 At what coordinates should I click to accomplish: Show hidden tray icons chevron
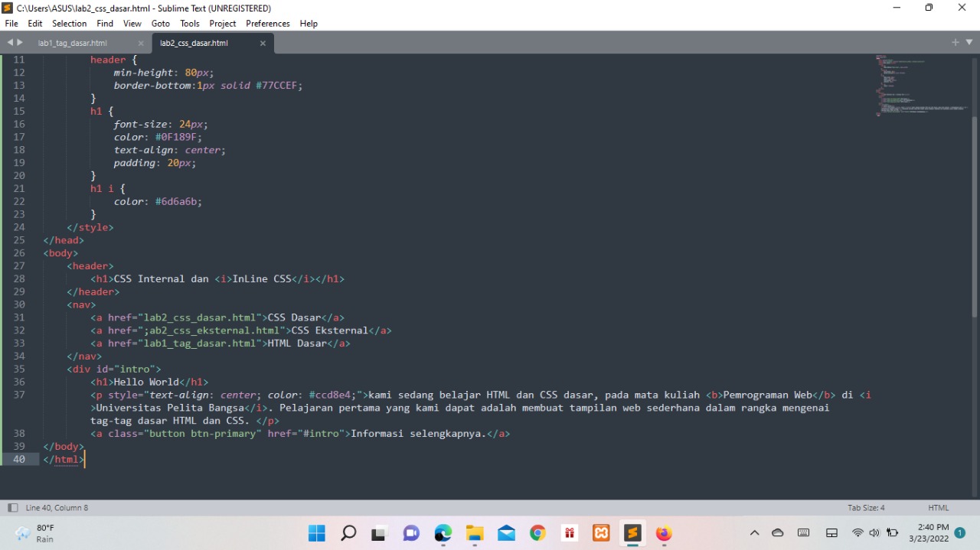pyautogui.click(x=754, y=533)
